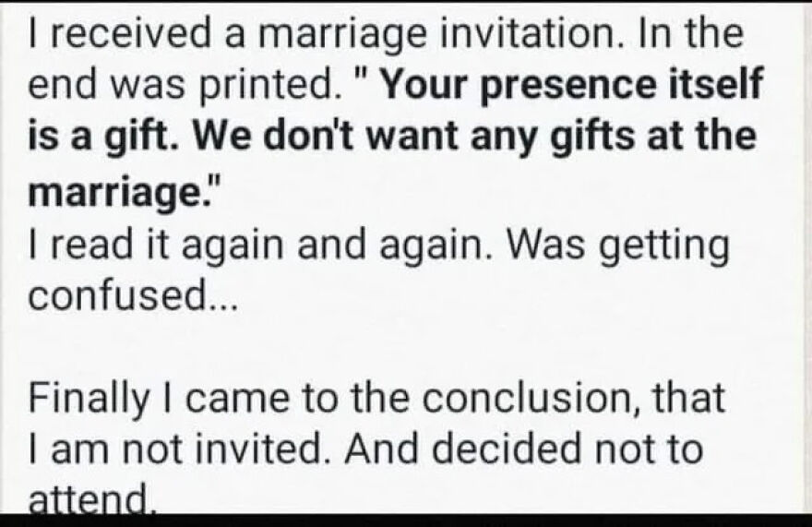The width and height of the screenshot is (812, 527).
Task: Click the phrase "And decided not to"
Action: 537,450
